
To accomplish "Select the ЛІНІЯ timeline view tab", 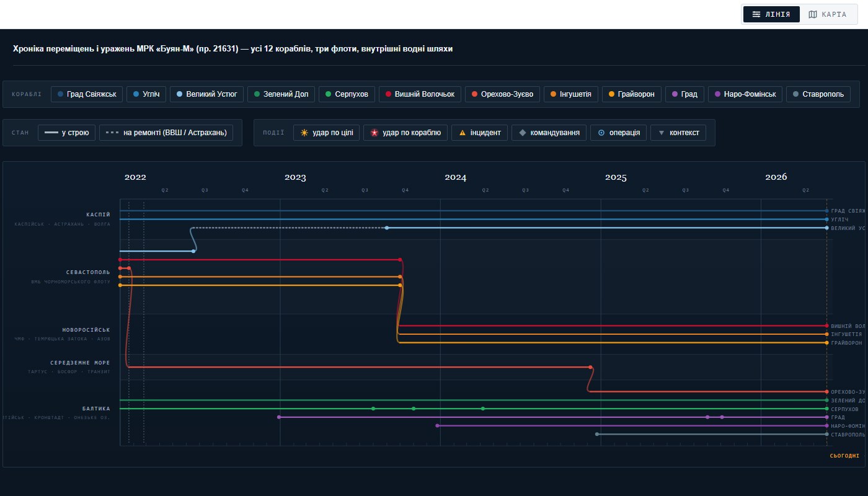I will [x=771, y=14].
